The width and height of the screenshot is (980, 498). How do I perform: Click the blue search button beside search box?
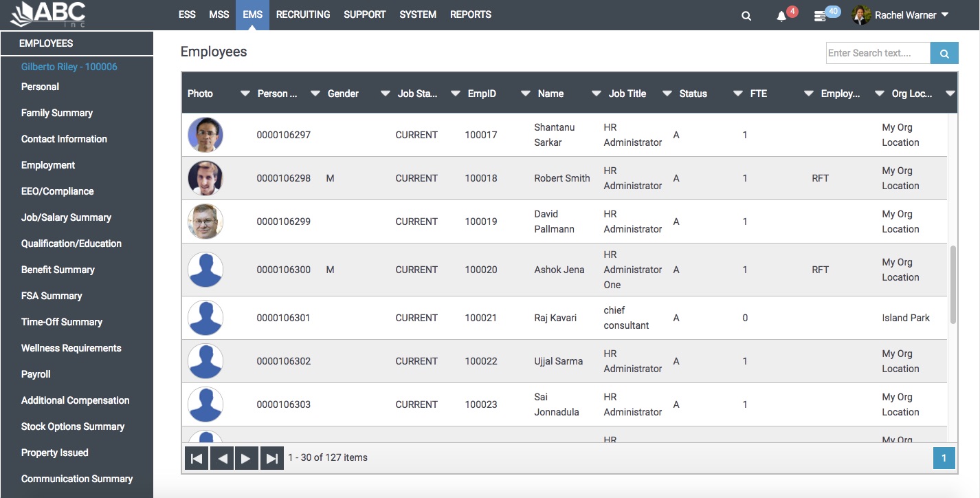[x=944, y=53]
